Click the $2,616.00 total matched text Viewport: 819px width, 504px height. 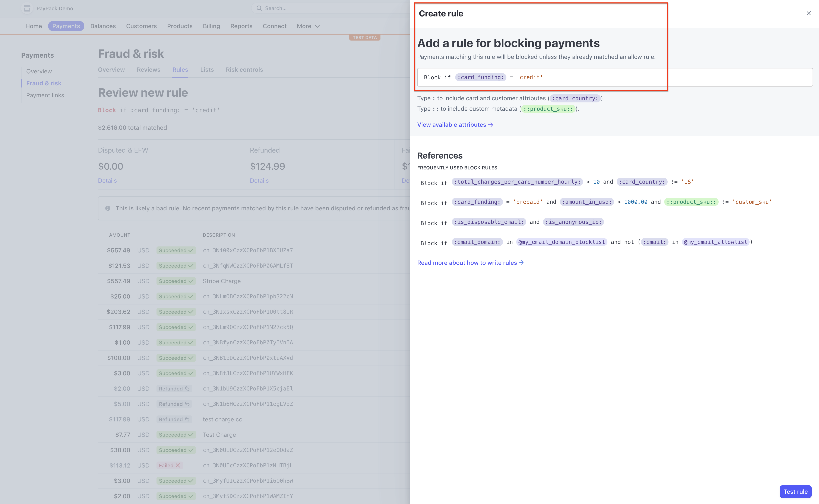point(132,128)
